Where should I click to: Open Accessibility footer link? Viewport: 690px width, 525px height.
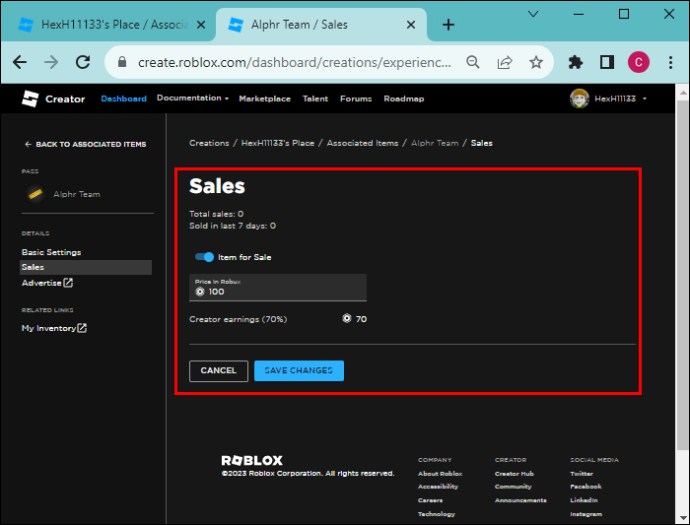(x=438, y=486)
